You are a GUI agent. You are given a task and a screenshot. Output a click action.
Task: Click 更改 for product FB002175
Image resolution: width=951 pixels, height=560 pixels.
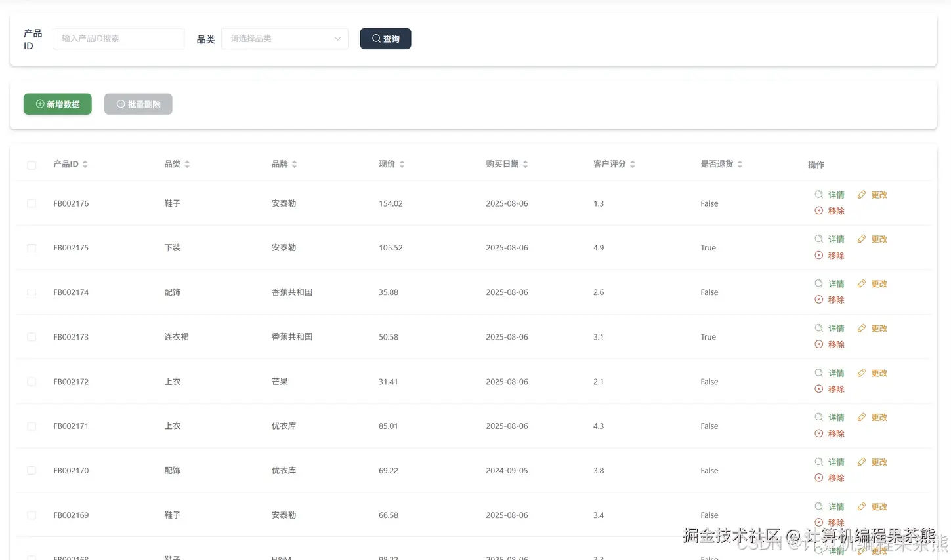pos(872,239)
